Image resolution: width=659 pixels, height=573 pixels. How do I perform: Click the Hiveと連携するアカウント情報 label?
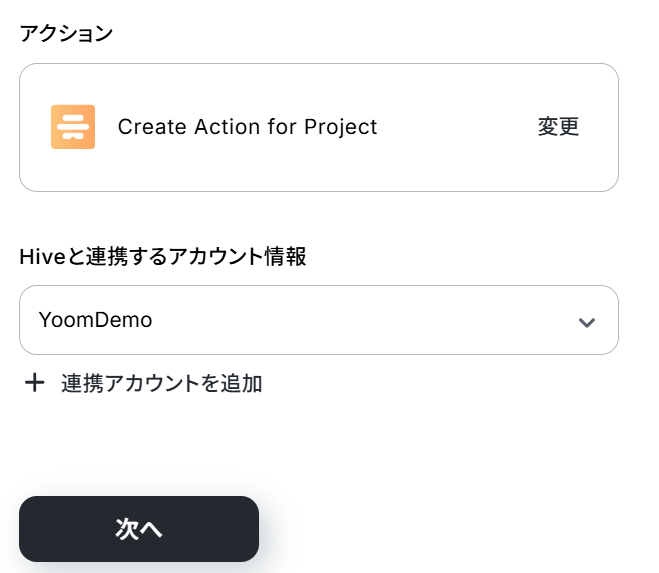(162, 256)
